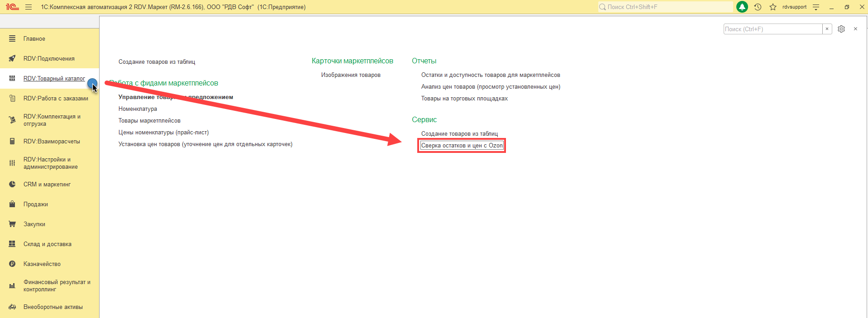Viewport: 868px width, 318px height.
Task: Click the rocket icon of RDV:Подключения
Action: tap(12, 58)
